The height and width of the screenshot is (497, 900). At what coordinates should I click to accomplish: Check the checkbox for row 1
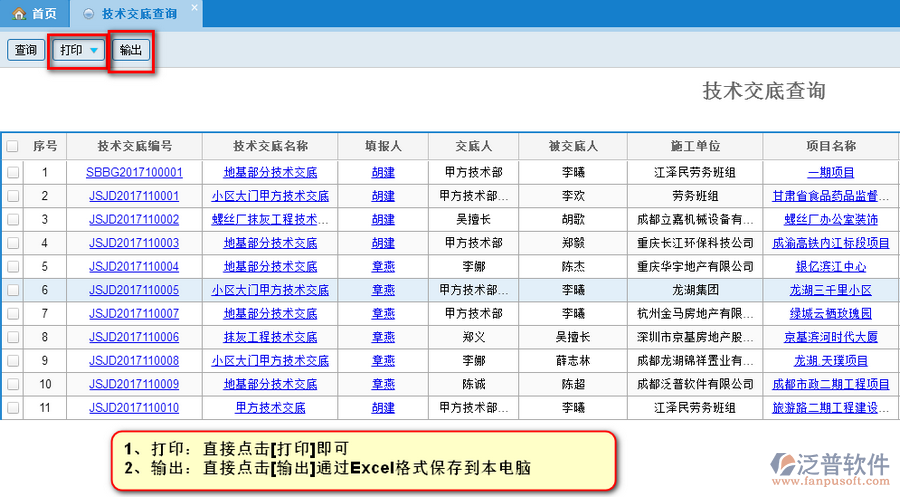[12, 172]
